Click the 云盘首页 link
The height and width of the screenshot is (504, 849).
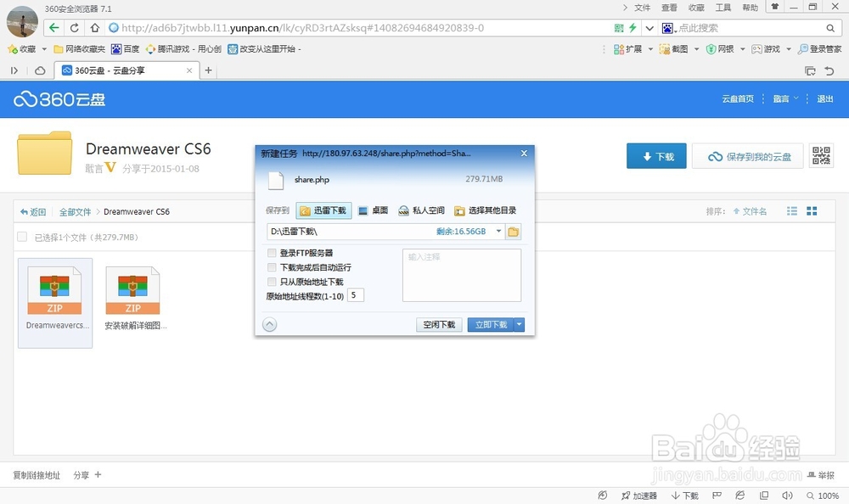pyautogui.click(x=738, y=98)
